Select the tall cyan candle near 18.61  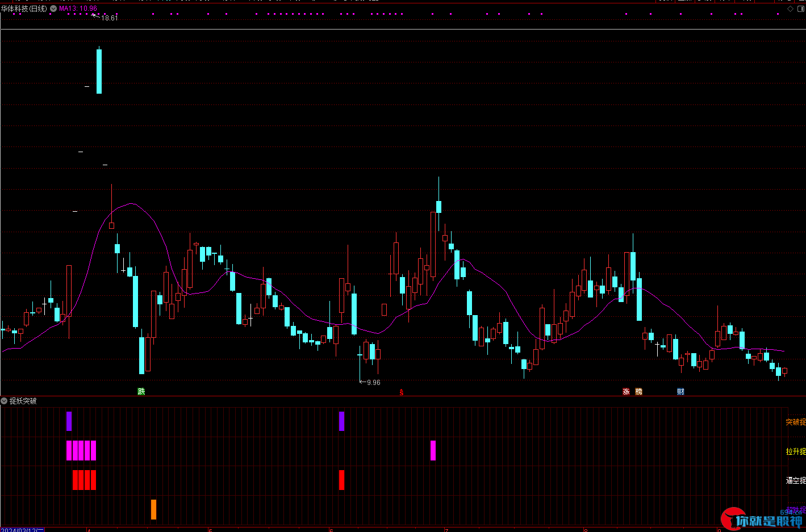99,71
